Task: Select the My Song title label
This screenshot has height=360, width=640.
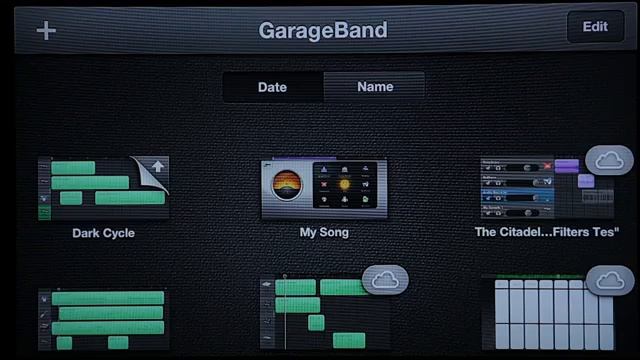Action: [x=324, y=232]
